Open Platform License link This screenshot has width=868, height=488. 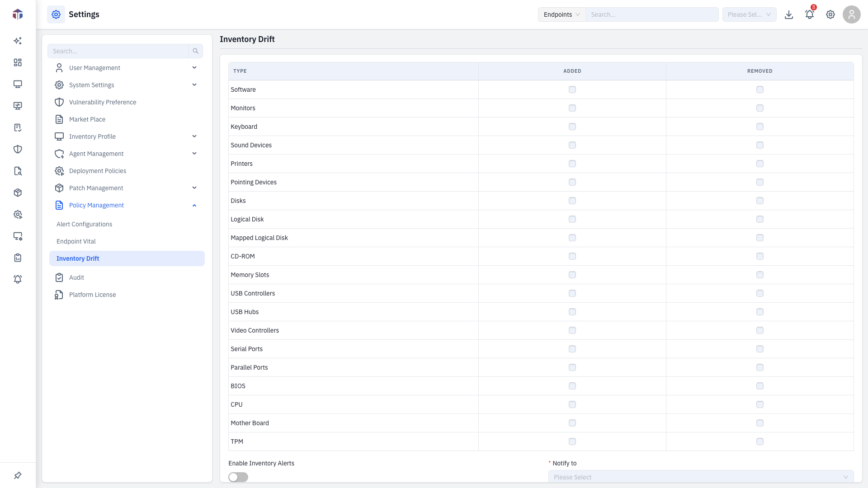(x=93, y=295)
